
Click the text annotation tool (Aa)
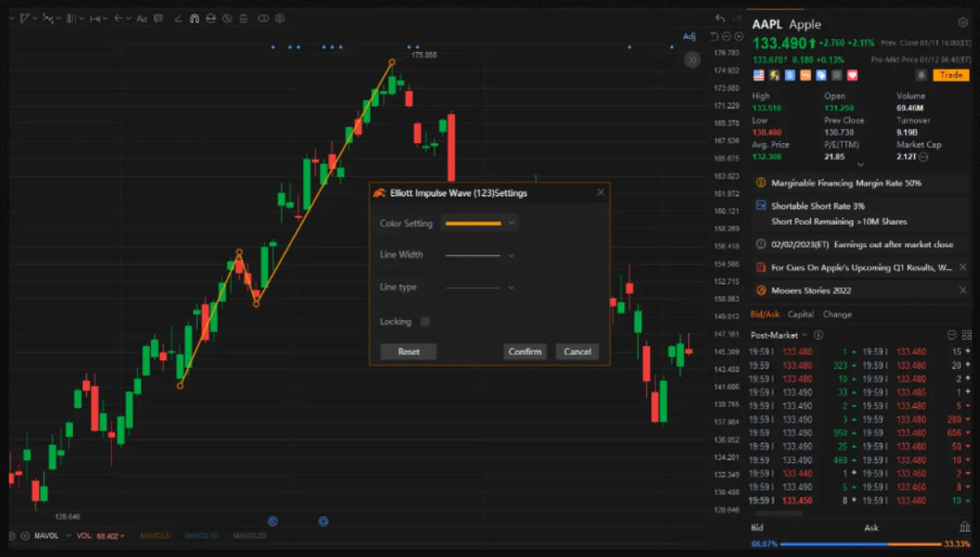141,18
